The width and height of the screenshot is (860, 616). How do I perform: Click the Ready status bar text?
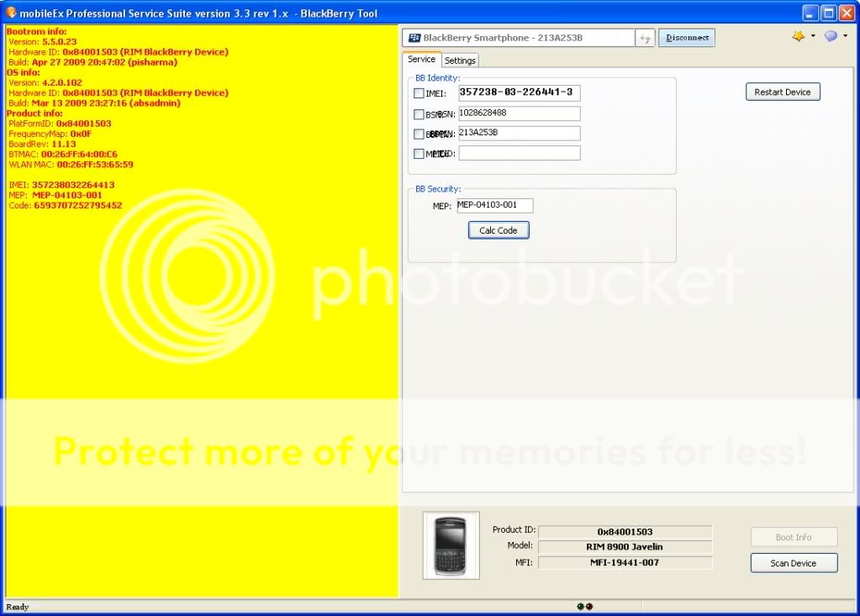[18, 607]
